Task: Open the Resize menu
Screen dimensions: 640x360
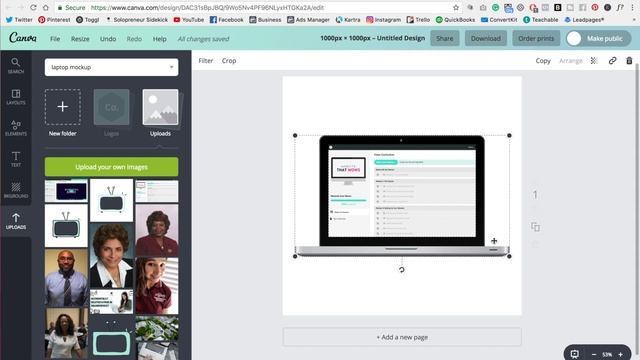Action: pyautogui.click(x=80, y=39)
